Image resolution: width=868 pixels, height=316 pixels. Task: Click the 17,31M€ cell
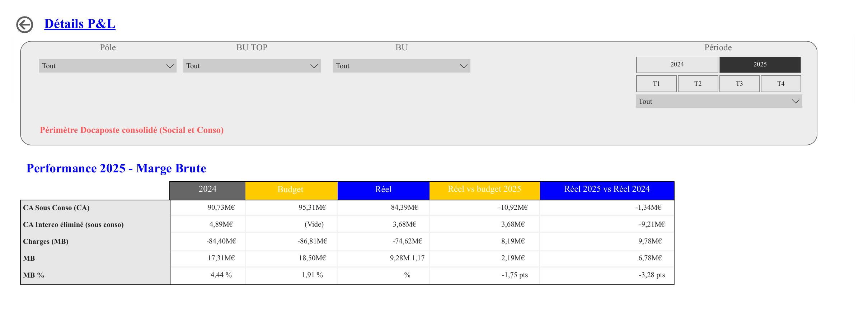tap(208, 258)
